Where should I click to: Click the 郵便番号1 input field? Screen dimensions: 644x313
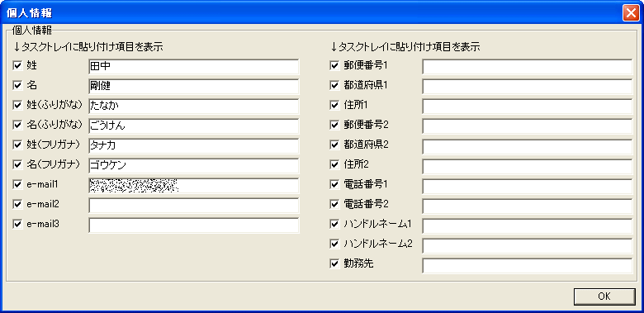point(527,67)
